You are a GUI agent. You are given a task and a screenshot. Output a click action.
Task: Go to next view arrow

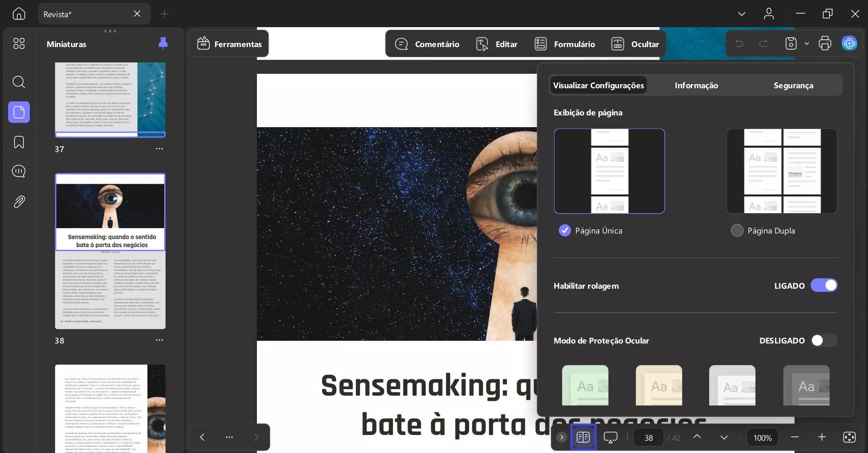pyautogui.click(x=256, y=437)
